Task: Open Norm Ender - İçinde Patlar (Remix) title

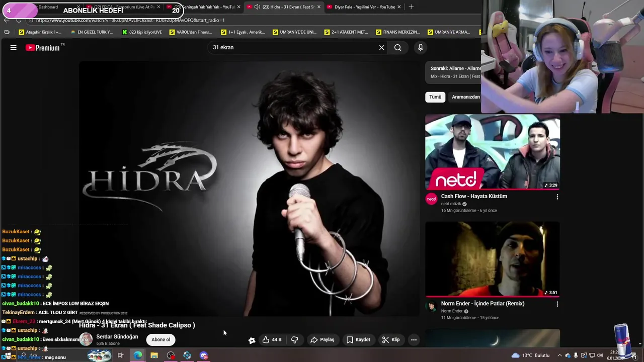Action: pyautogui.click(x=482, y=304)
